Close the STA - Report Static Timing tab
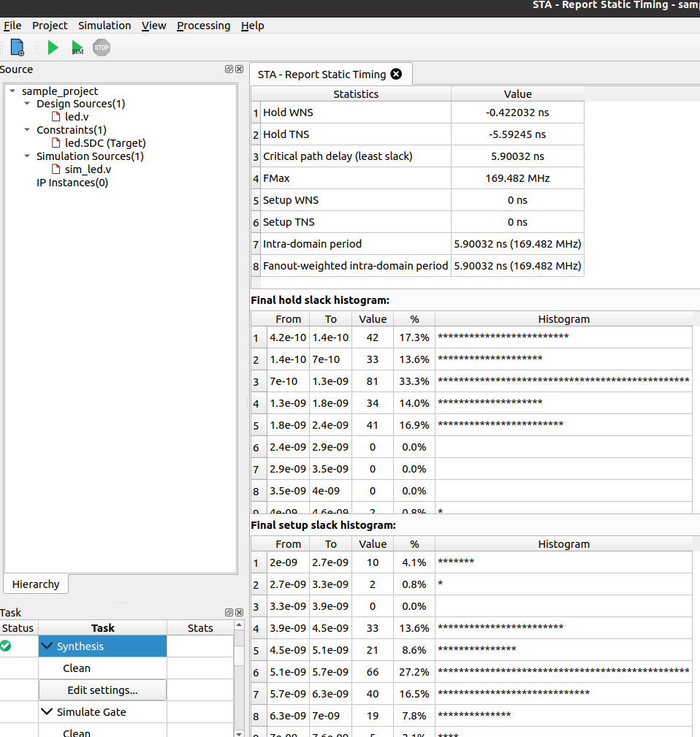This screenshot has height=737, width=700. [396, 74]
